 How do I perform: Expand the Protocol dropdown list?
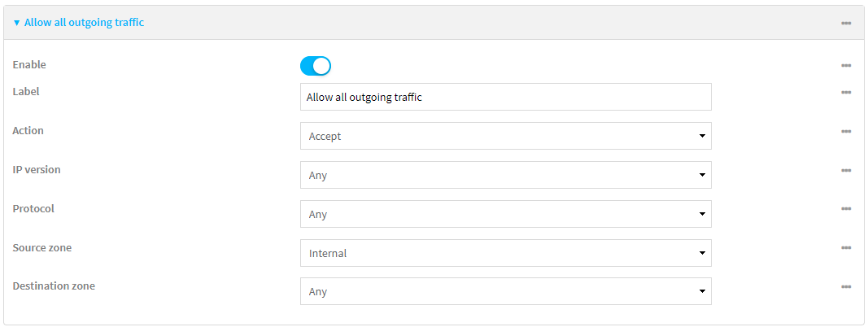(x=505, y=214)
